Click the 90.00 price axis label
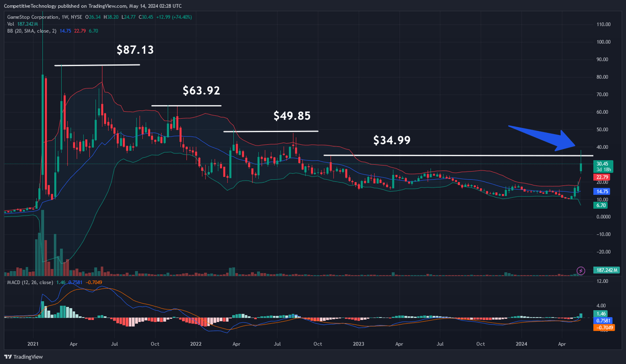 coord(603,59)
